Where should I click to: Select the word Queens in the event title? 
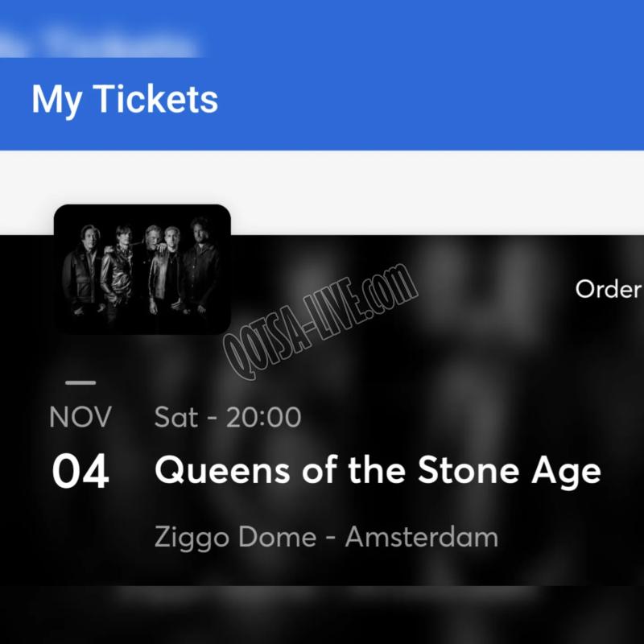[x=222, y=471]
